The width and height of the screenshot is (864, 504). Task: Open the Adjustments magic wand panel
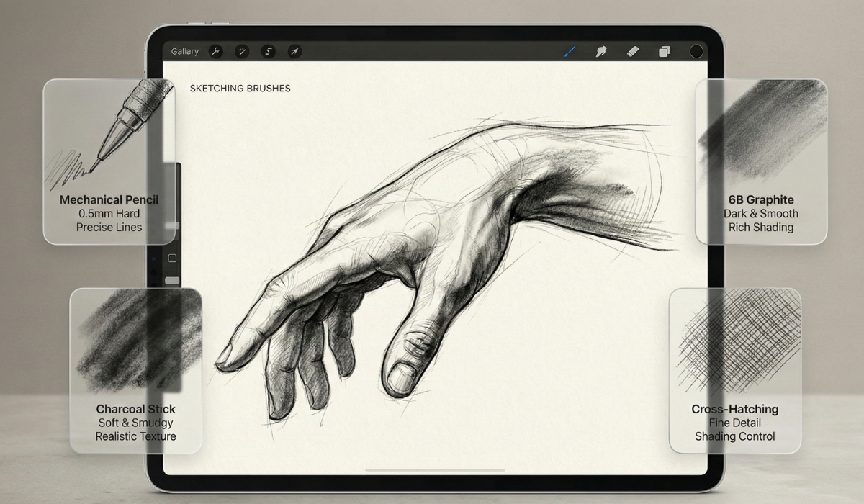tap(242, 51)
